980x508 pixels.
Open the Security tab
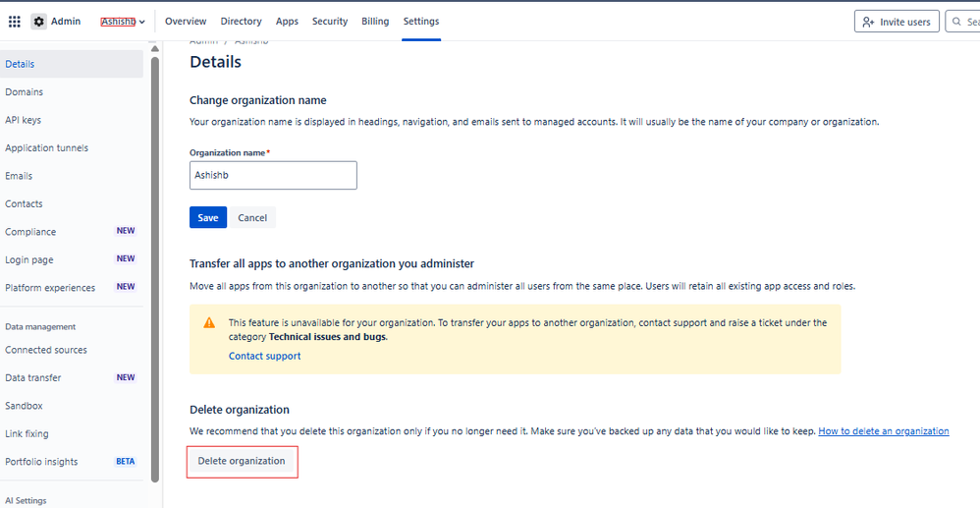330,22
